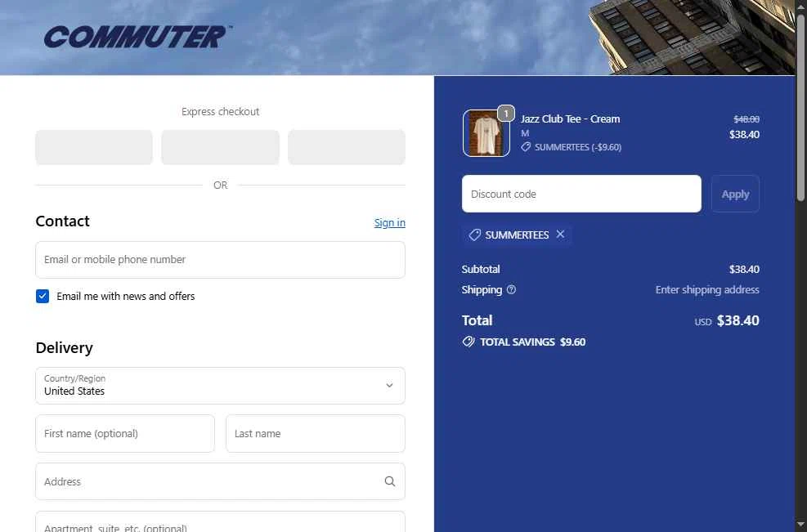
Task: Open the Country/Region dropdown
Action: (x=220, y=386)
